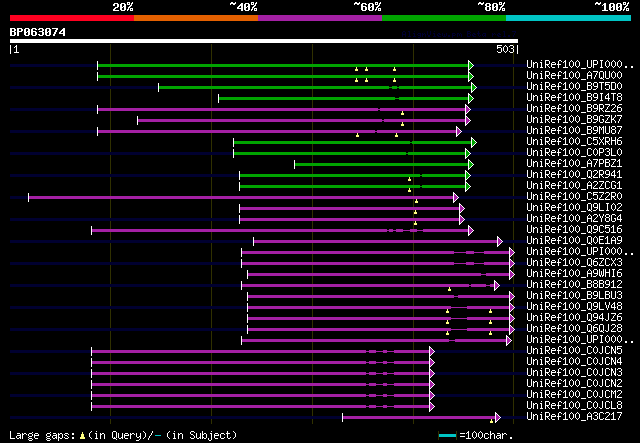Image resolution: width=640 pixels, height=443 pixels.
Task: Click the yellow gap marker under the C5Z2R0 bar
Action: click(416, 201)
